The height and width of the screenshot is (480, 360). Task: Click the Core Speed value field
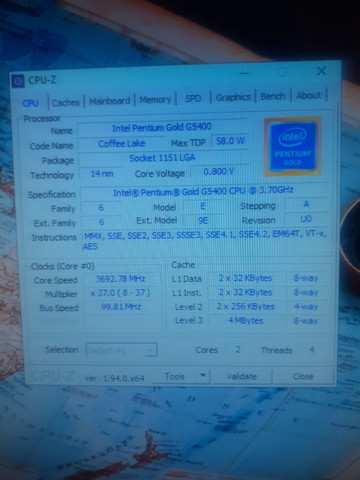click(x=121, y=279)
